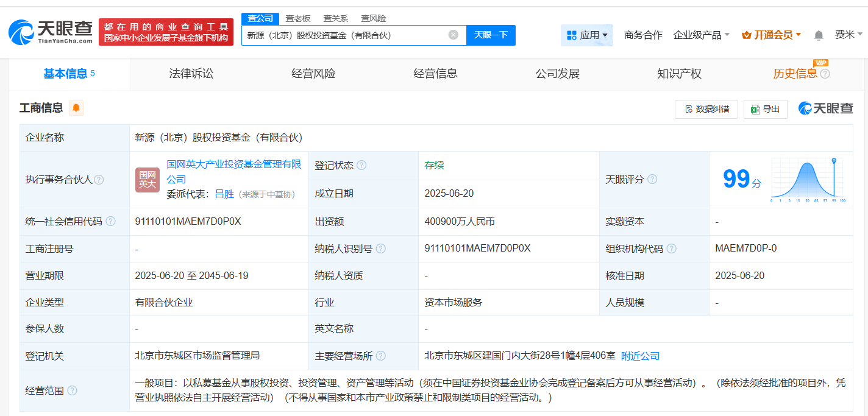Switch to the 基本信息 tab
Screen dimensions: 868x416
[69, 74]
